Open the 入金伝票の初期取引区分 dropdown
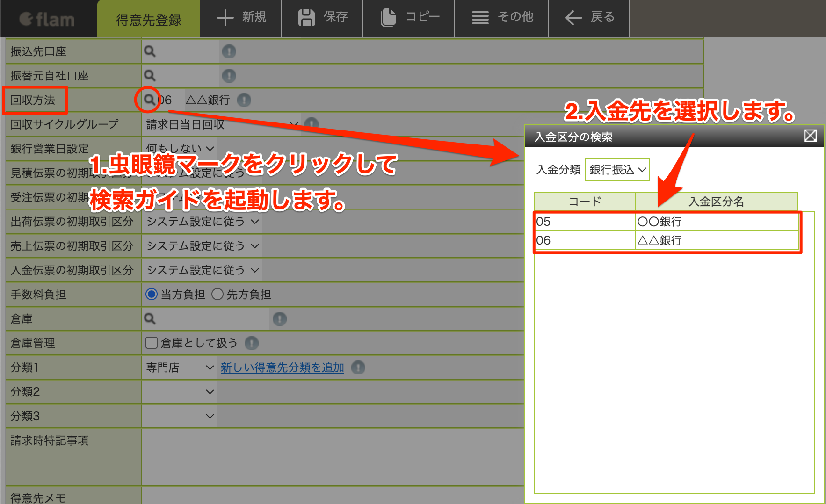 coord(203,270)
